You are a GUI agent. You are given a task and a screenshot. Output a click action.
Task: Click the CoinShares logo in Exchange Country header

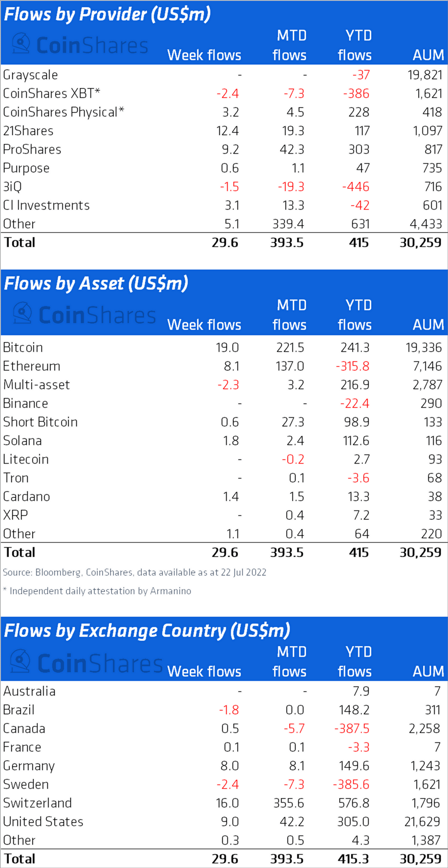pyautogui.click(x=86, y=662)
